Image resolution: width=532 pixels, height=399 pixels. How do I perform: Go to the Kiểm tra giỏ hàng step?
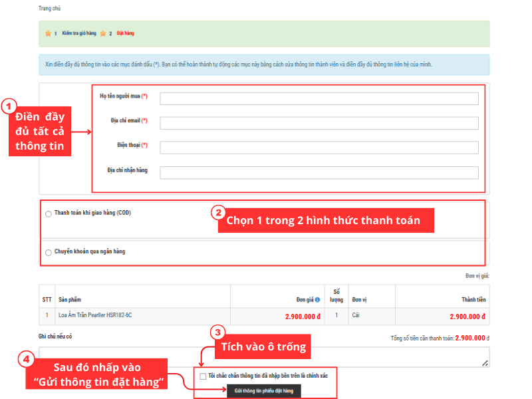click(x=79, y=33)
